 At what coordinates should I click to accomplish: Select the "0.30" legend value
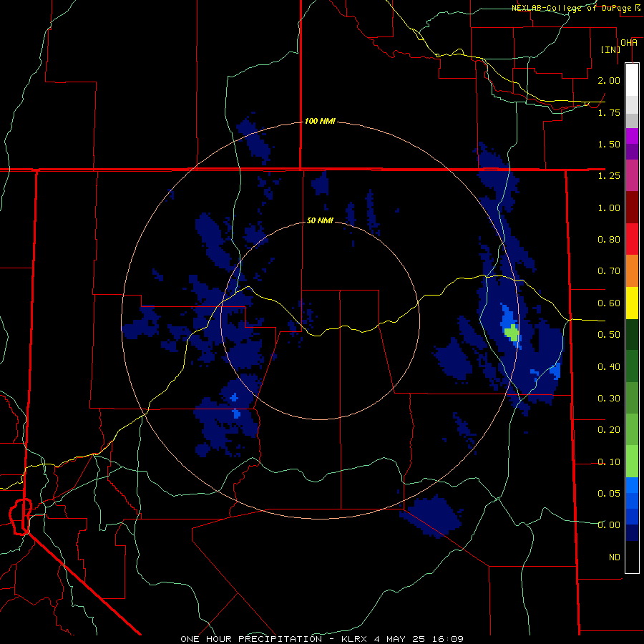[x=609, y=399]
